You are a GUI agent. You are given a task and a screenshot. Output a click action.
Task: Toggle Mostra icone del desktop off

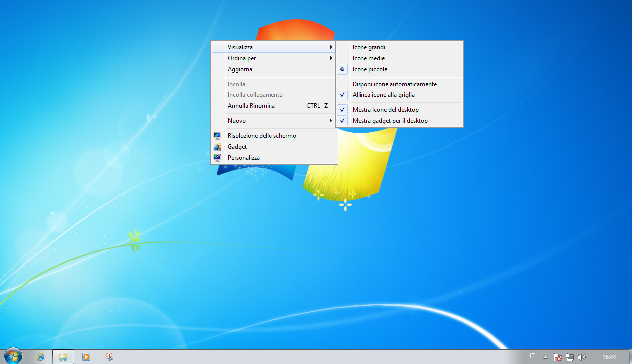coord(385,110)
